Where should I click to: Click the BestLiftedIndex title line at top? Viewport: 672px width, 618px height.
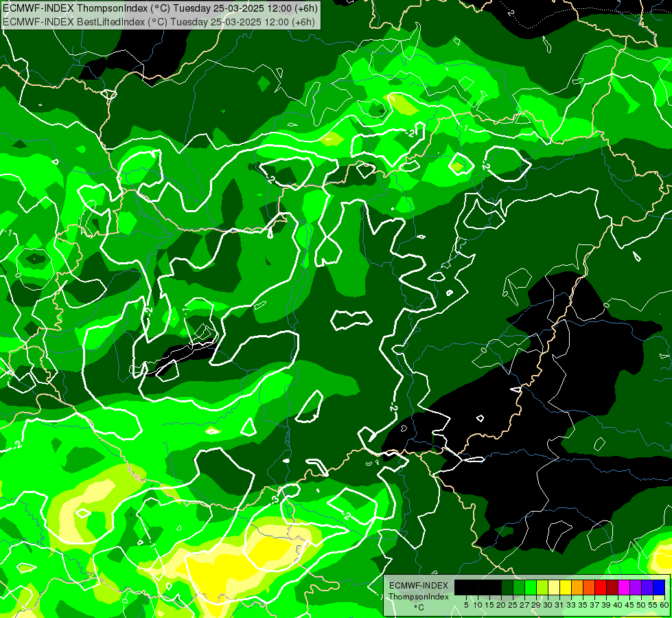[x=159, y=21]
